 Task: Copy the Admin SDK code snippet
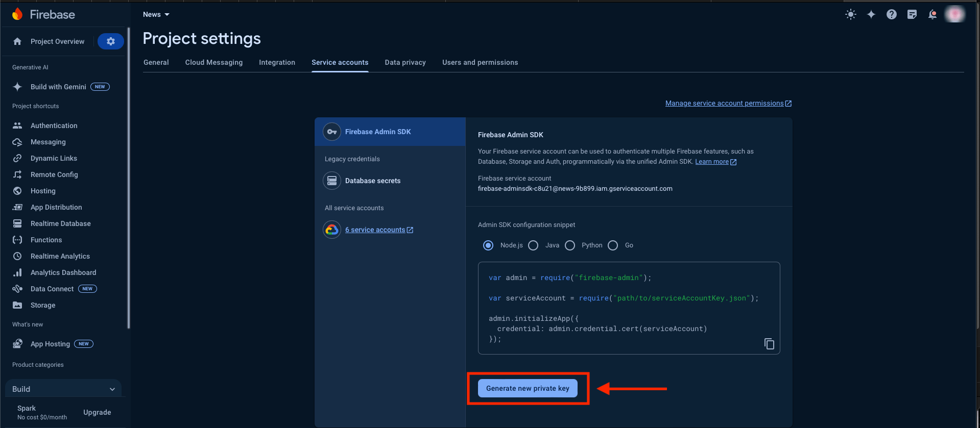point(769,344)
